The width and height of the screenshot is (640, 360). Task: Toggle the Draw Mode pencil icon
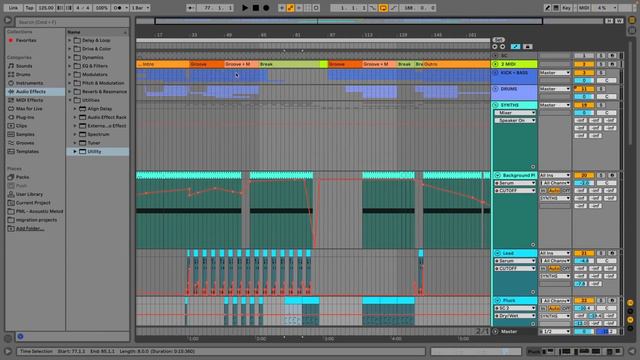tap(547, 8)
